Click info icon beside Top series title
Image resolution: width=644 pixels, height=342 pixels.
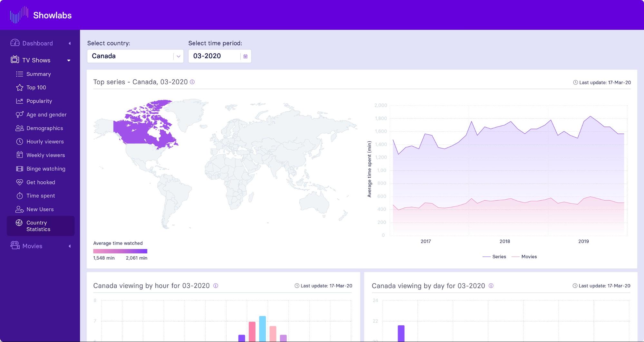pyautogui.click(x=192, y=82)
